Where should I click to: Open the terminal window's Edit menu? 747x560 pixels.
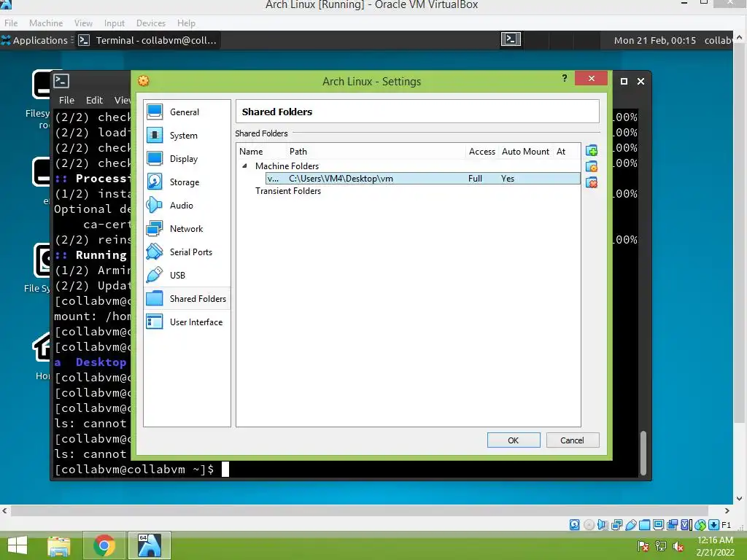click(94, 100)
